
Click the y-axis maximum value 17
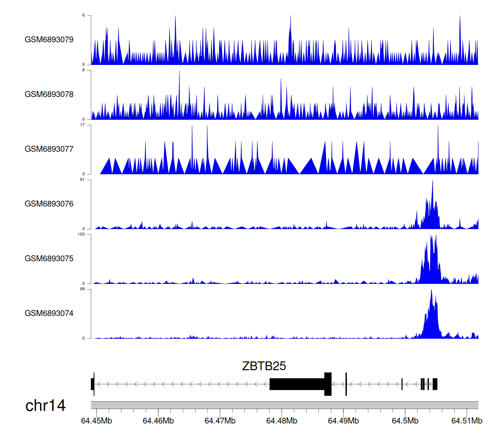click(82, 125)
